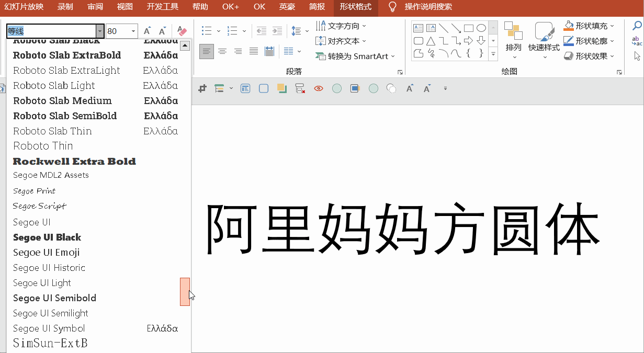The height and width of the screenshot is (353, 644).
Task: Open the OK+ tab
Action: [x=230, y=7]
